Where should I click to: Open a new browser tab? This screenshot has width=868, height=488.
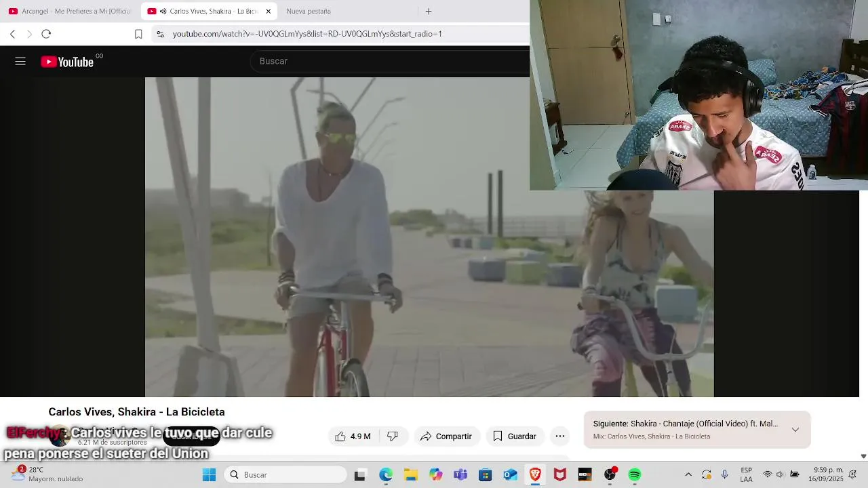(x=429, y=12)
